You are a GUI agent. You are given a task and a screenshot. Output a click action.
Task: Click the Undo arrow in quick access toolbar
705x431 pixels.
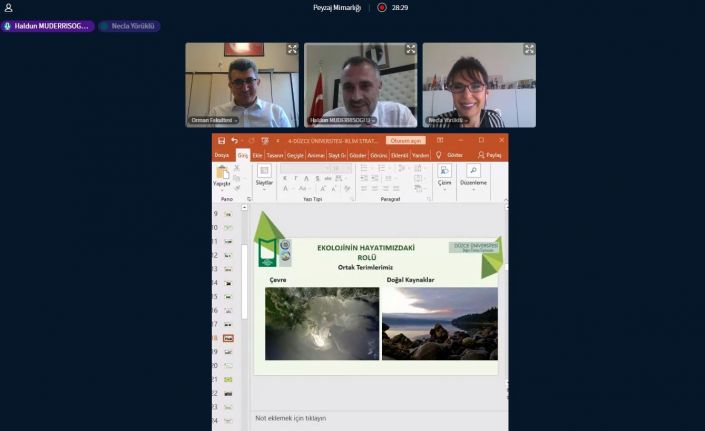(x=234, y=141)
